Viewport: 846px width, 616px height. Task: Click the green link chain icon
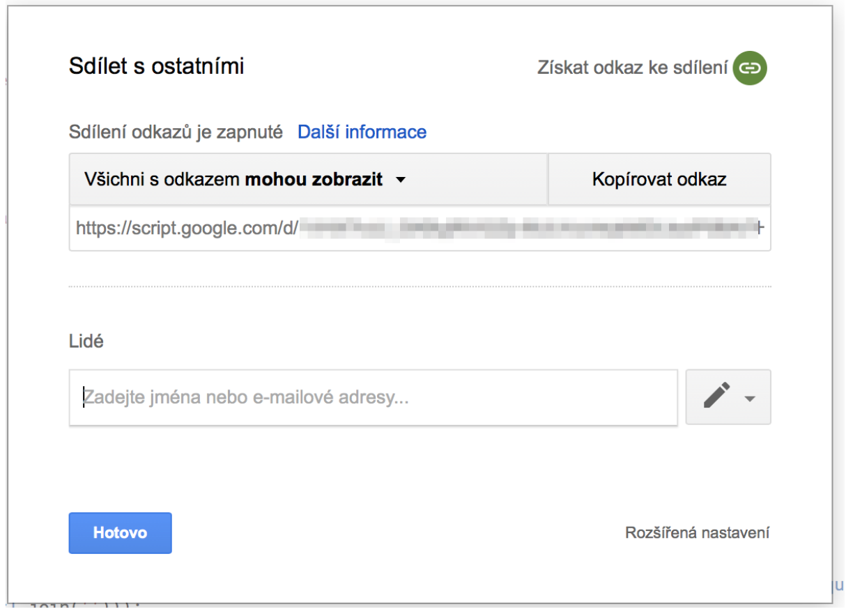point(749,68)
